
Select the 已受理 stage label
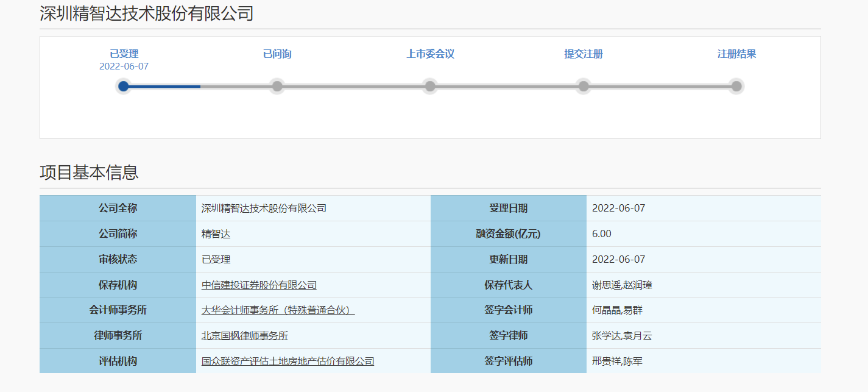pos(124,54)
